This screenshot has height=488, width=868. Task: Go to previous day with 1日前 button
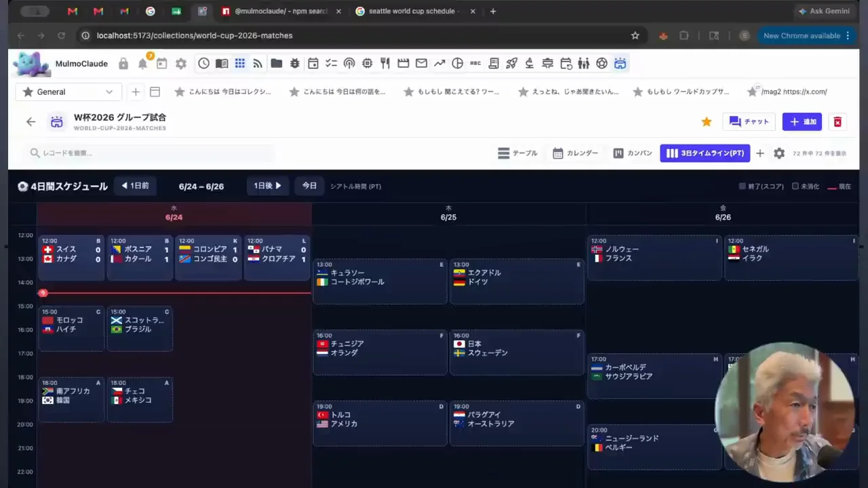point(135,186)
